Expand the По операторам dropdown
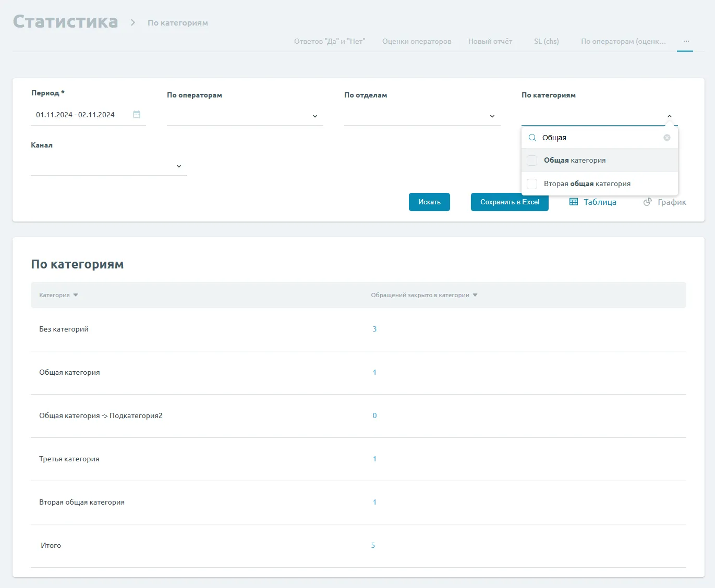The width and height of the screenshot is (715, 588). click(315, 116)
